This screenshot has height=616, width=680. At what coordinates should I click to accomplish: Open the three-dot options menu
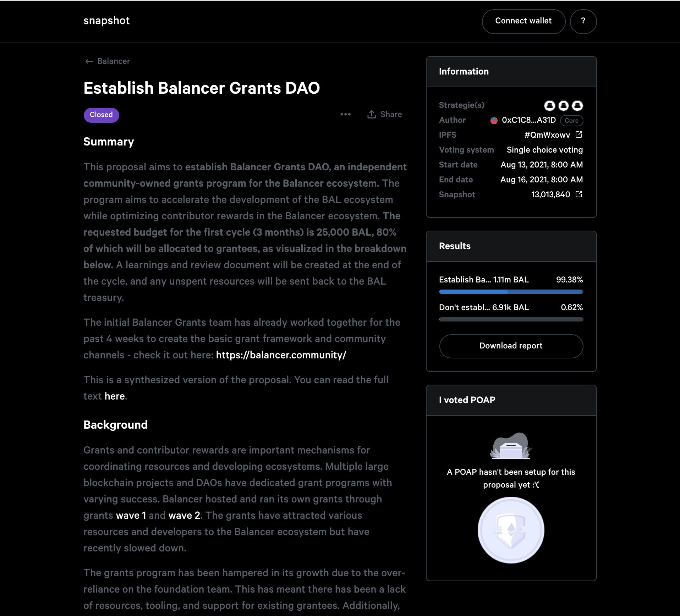(345, 114)
